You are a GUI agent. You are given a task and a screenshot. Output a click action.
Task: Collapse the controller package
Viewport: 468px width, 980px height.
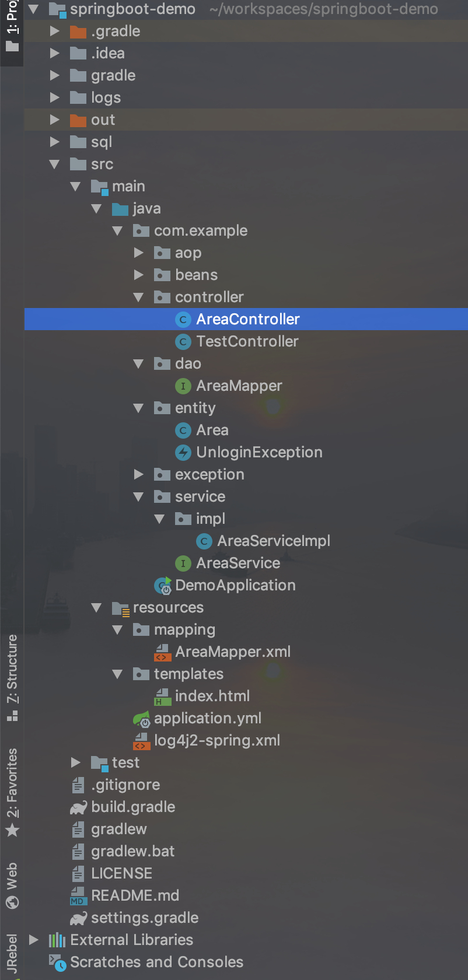(x=138, y=297)
